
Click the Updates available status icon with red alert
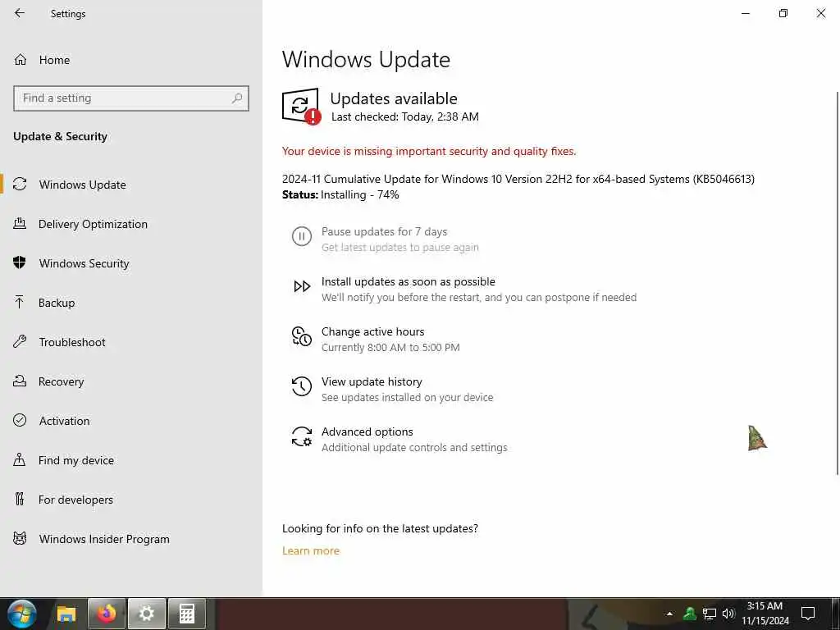[x=302, y=106]
